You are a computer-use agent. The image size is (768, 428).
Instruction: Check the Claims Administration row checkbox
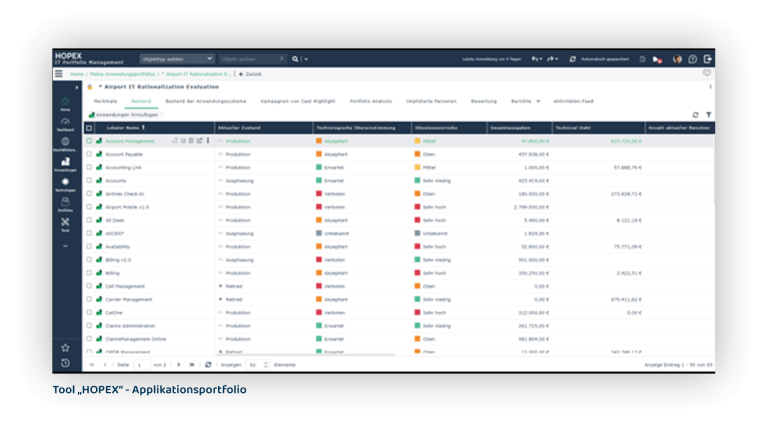click(89, 326)
